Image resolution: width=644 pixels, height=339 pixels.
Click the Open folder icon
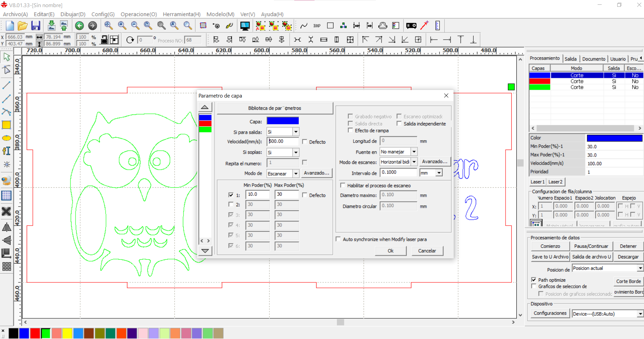click(x=22, y=26)
